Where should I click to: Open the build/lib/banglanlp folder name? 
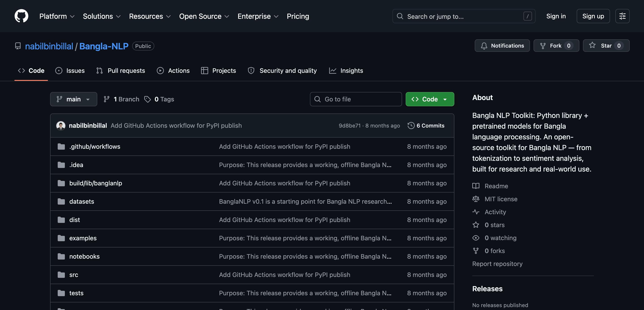coord(95,183)
